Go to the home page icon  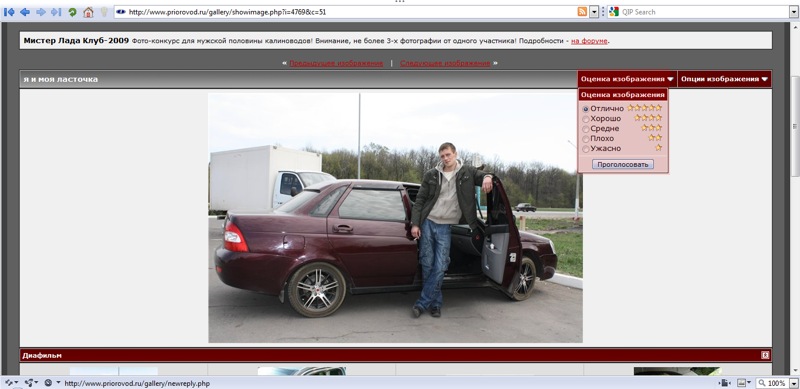[88, 12]
